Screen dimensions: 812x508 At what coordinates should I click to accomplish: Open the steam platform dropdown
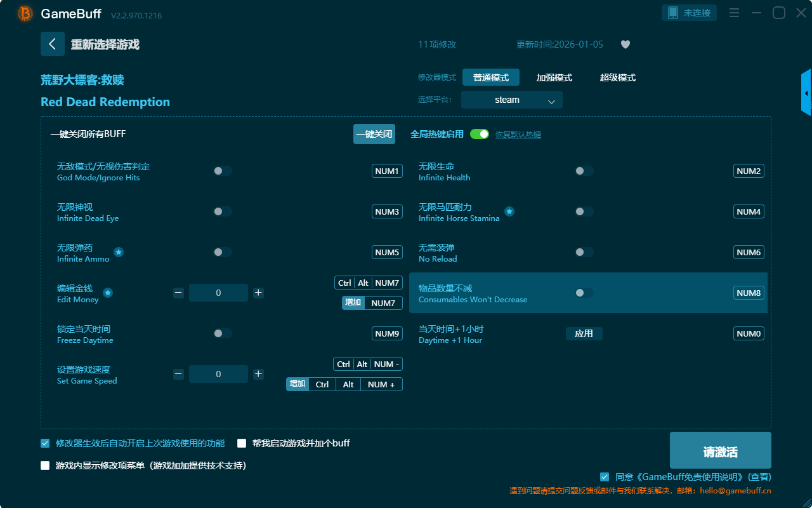pyautogui.click(x=511, y=100)
